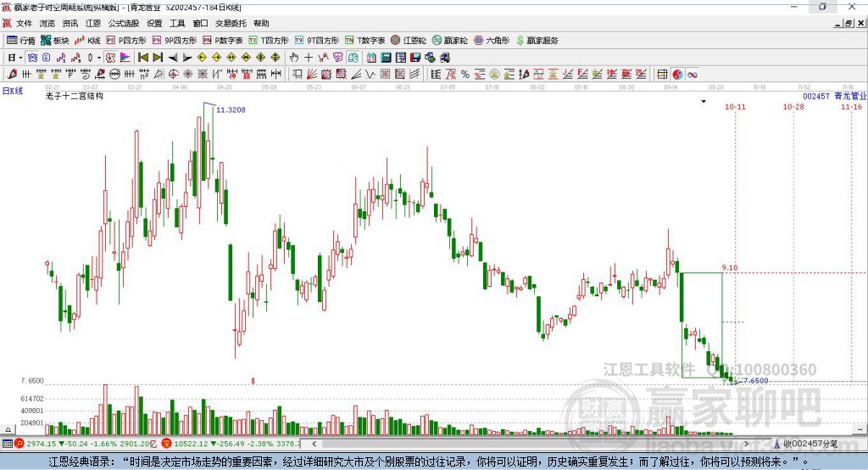
Task: Expand the small black chart dropdown arrow
Action: click(x=704, y=102)
